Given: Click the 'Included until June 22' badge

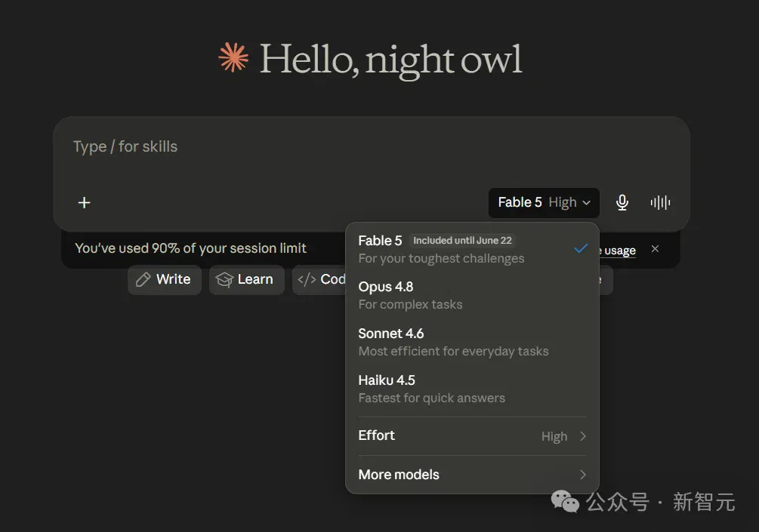Looking at the screenshot, I should [462, 241].
